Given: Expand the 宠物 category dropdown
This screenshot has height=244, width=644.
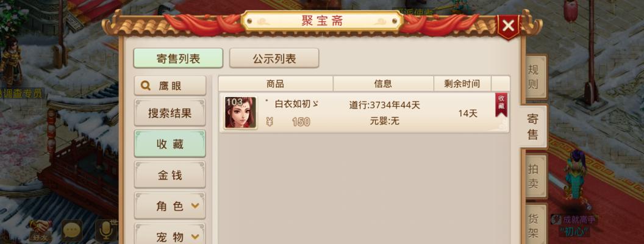Looking at the screenshot, I should 170,235.
